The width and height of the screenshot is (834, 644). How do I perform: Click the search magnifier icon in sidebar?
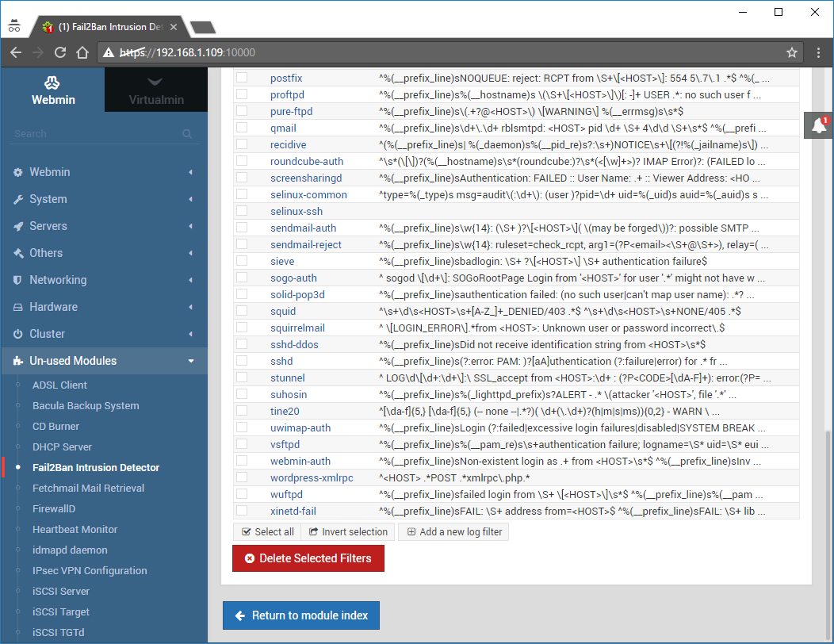[187, 133]
